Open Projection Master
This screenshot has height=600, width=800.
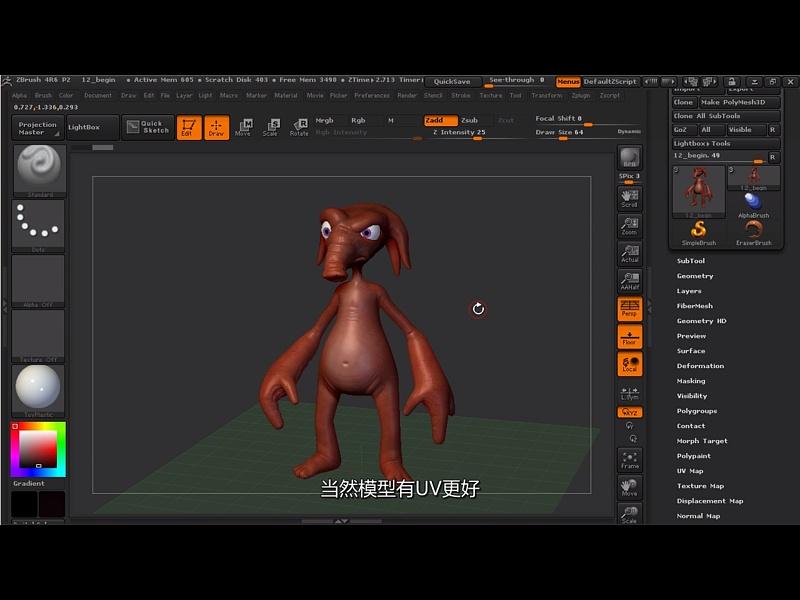click(x=38, y=128)
